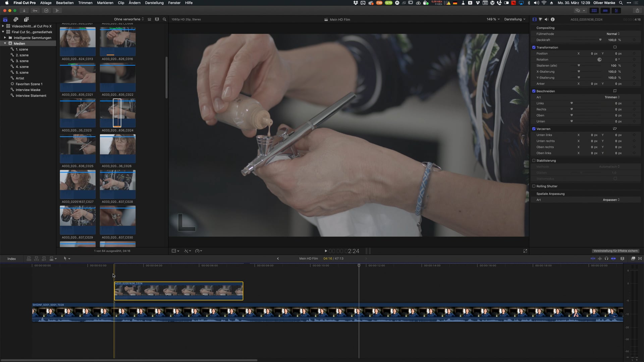Viewport: 644px width, 362px height.
Task: Uncheck the Transformation checkbox
Action: click(534, 47)
